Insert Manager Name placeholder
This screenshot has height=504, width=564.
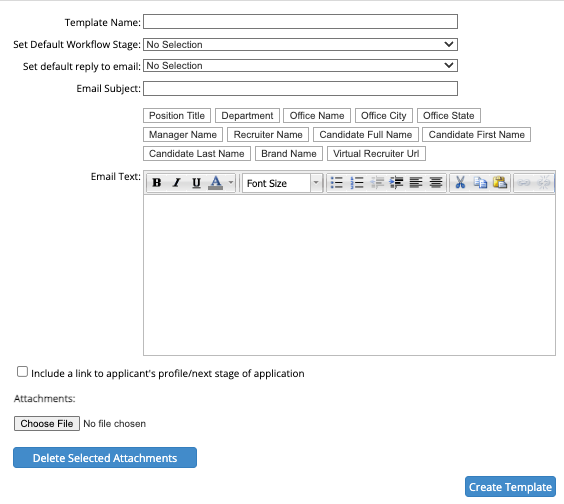183,135
